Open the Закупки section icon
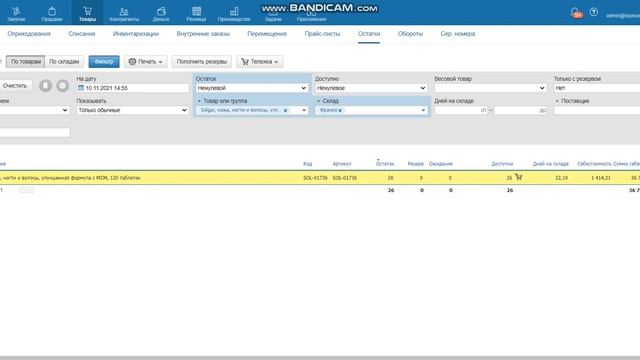 (x=16, y=13)
